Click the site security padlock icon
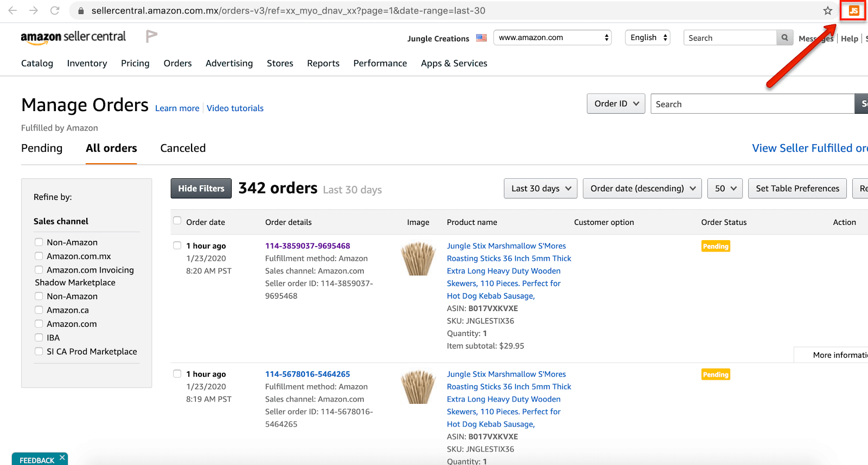The height and width of the screenshot is (465, 868). pos(81,11)
